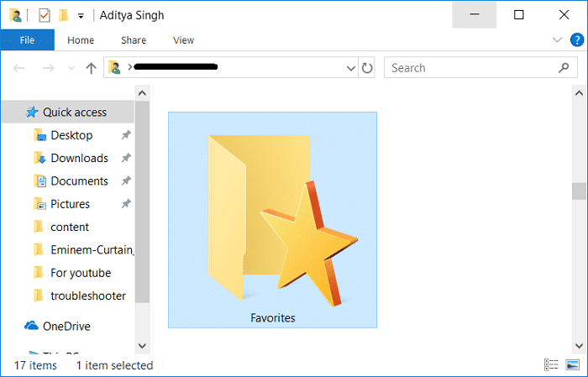Open Help with the question mark icon

click(x=577, y=39)
